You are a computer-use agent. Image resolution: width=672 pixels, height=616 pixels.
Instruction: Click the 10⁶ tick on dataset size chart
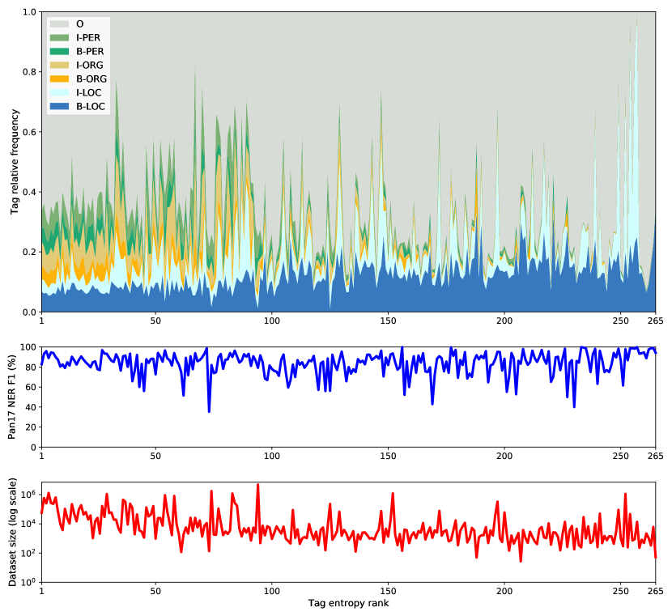(x=28, y=495)
